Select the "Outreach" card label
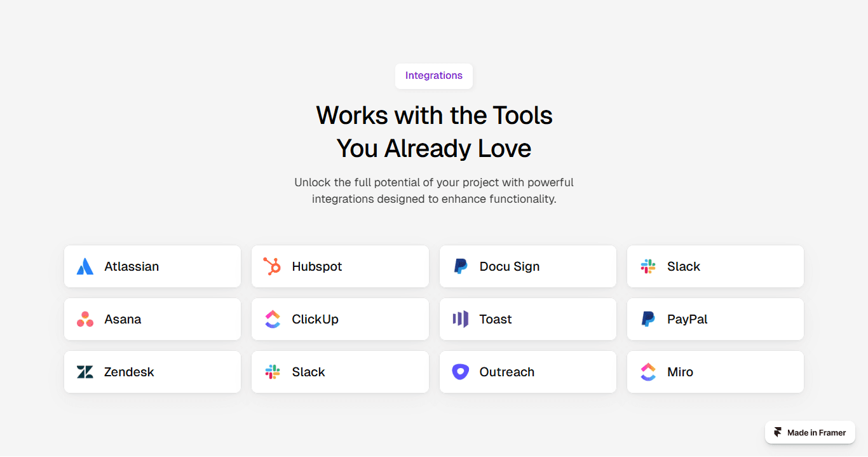This screenshot has height=457, width=868. click(507, 372)
